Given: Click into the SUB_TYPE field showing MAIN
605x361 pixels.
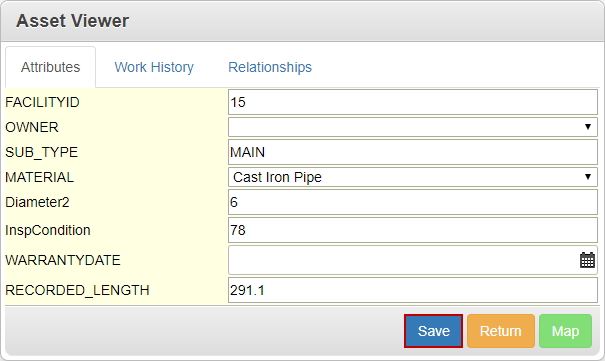Looking at the screenshot, I should [x=413, y=152].
